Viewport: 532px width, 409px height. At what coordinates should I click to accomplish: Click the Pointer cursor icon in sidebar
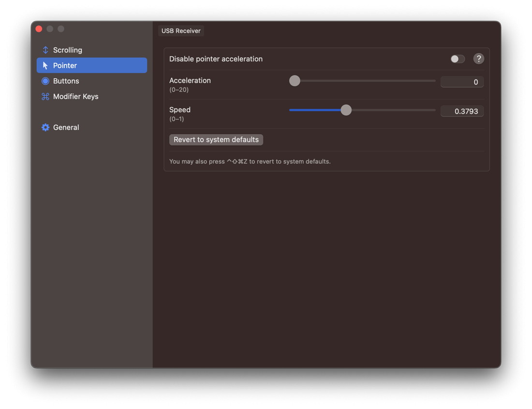click(45, 66)
